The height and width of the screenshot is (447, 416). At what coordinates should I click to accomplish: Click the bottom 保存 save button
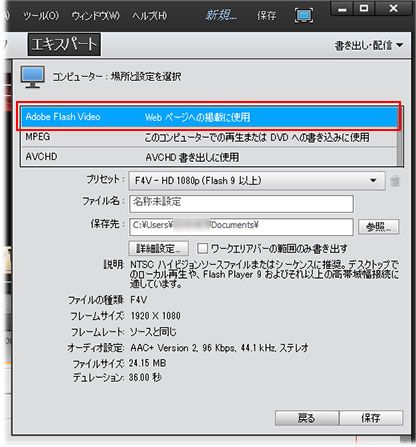tap(371, 418)
